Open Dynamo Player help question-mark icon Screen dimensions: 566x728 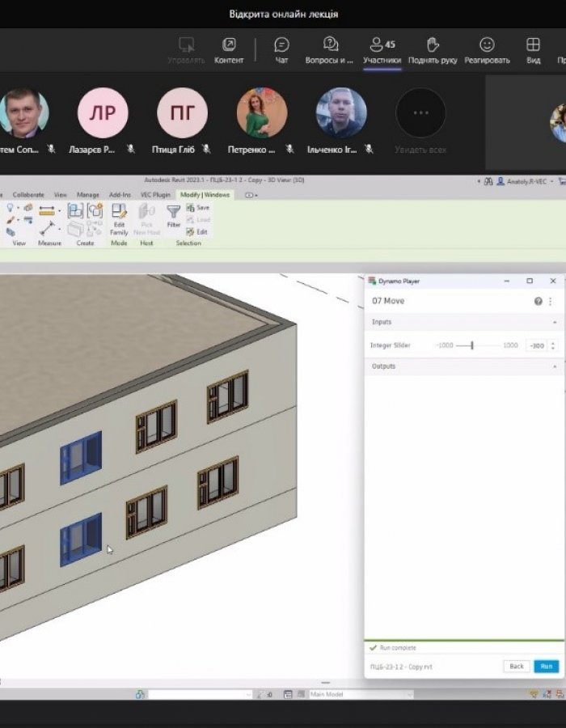click(x=539, y=302)
